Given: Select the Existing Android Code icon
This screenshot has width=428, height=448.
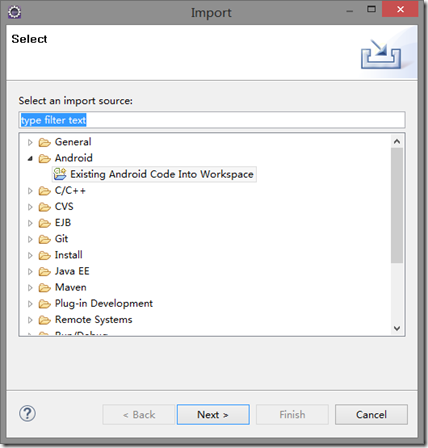Looking at the screenshot, I should click(60, 174).
